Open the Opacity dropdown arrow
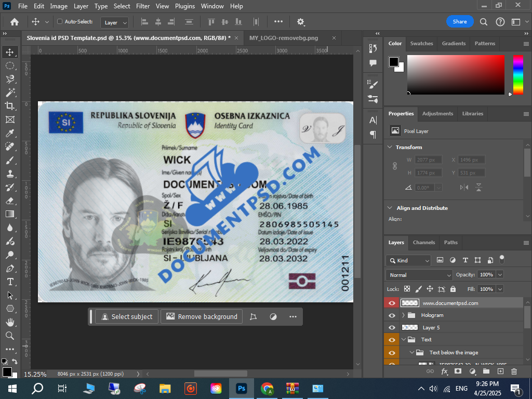Image resolution: width=532 pixels, height=399 pixels. click(x=500, y=274)
